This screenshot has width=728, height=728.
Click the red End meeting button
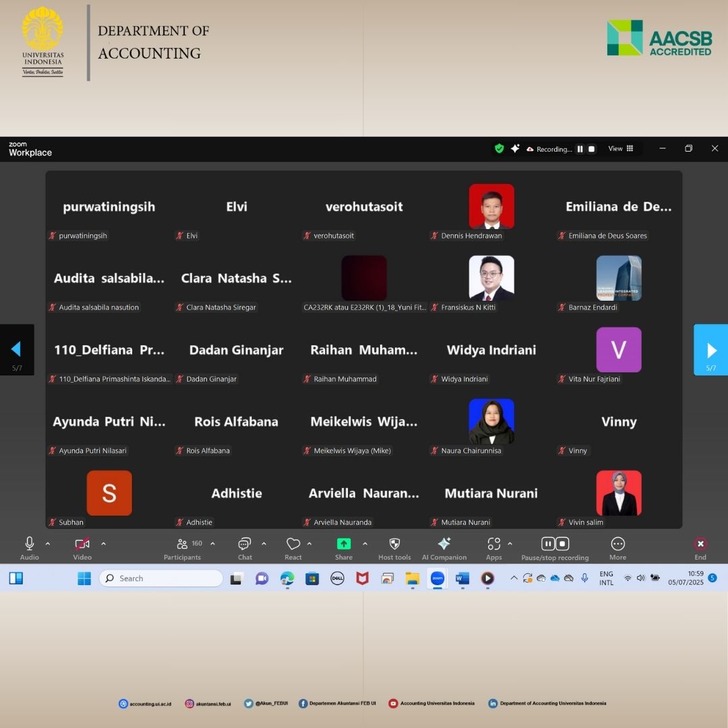700,544
